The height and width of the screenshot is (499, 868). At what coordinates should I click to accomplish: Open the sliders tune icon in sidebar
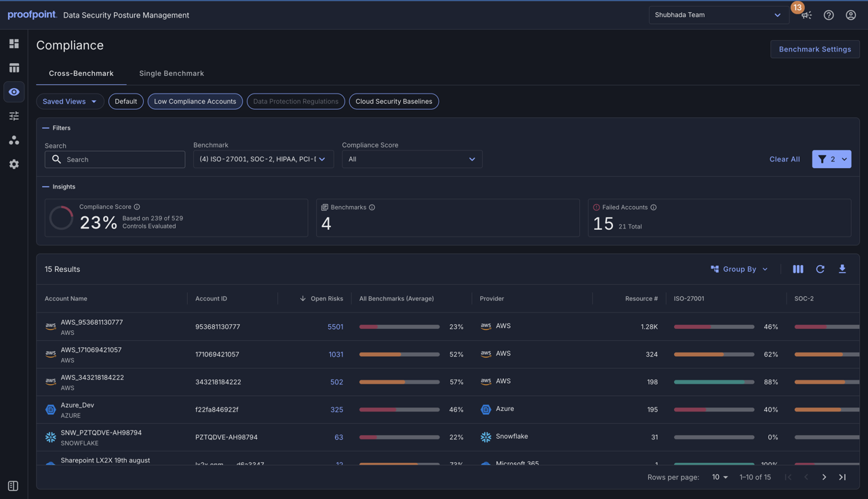click(14, 116)
